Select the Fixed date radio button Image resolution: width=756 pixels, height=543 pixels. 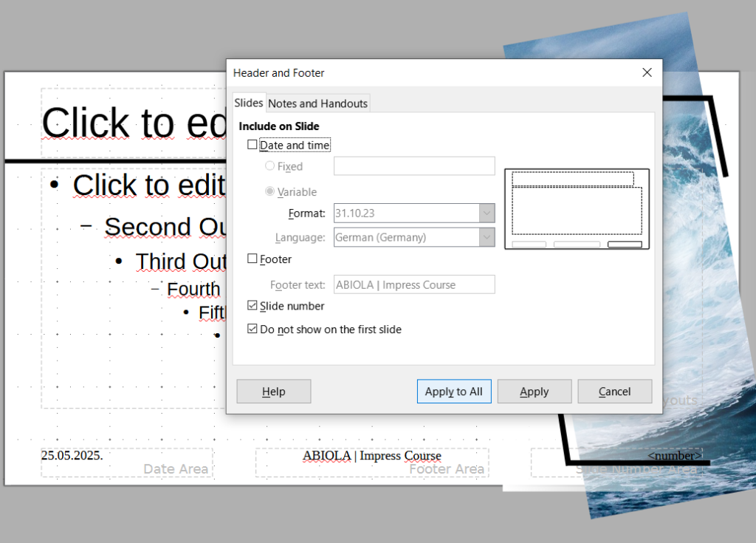click(x=270, y=166)
